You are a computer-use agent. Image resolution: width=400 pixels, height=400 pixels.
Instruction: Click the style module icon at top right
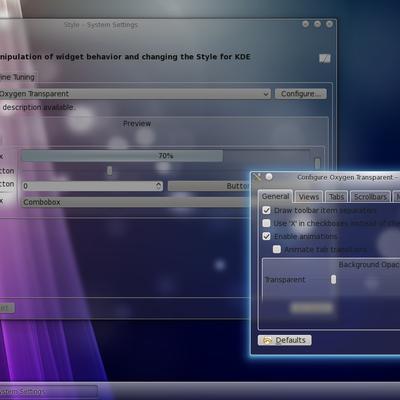[325, 58]
